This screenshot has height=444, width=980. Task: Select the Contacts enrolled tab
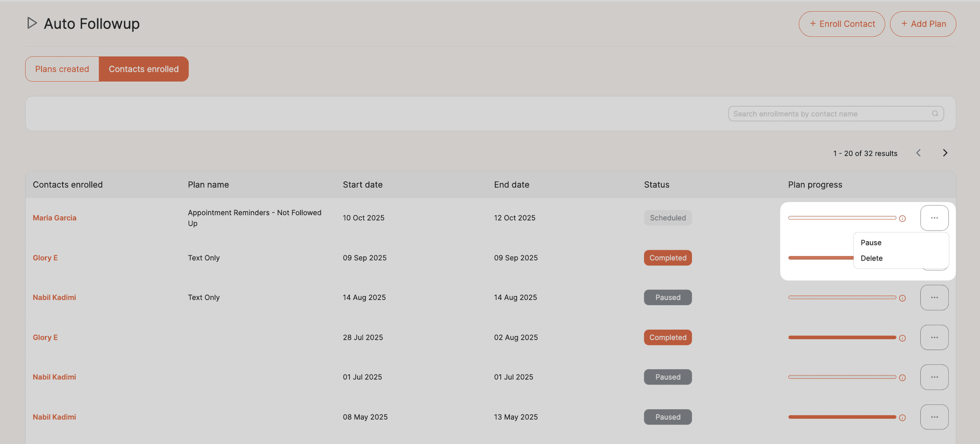[144, 68]
